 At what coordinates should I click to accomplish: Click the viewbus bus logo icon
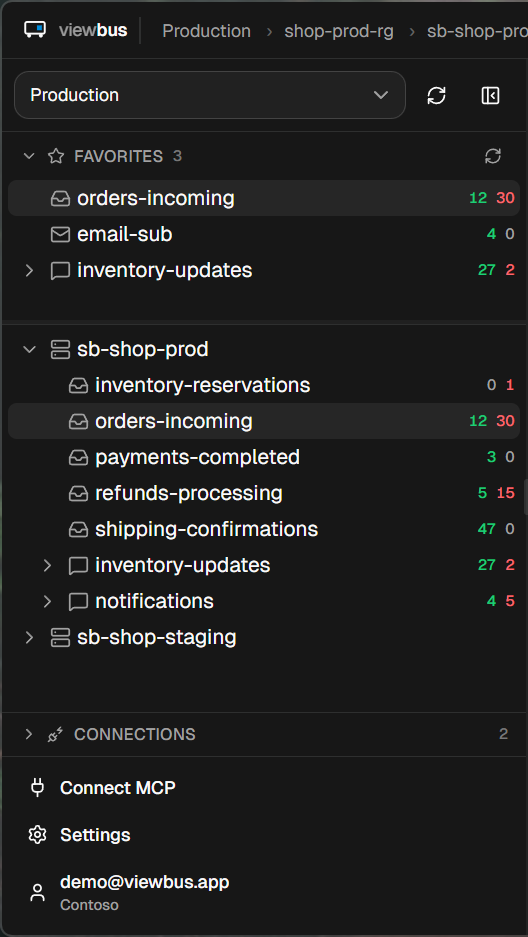[x=35, y=30]
